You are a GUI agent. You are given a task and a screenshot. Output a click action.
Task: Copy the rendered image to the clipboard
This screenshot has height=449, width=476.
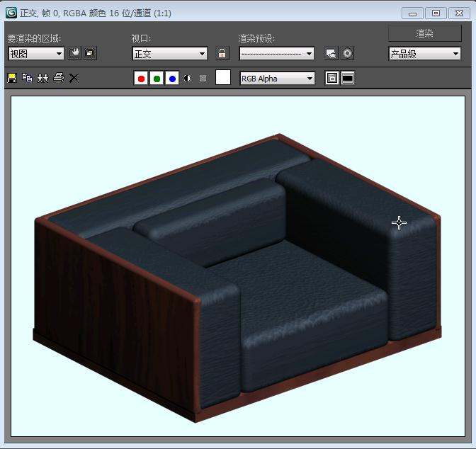(x=28, y=78)
